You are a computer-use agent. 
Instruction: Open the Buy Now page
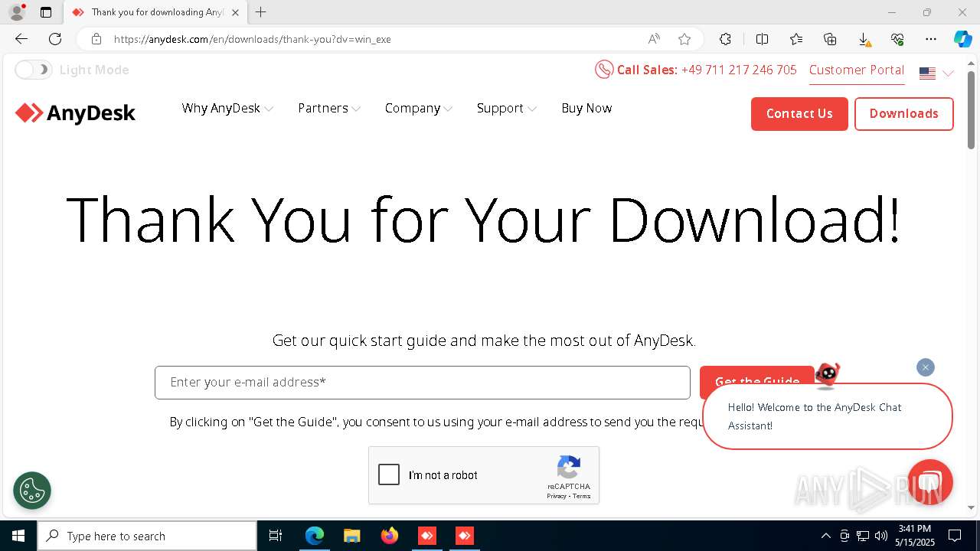[586, 109]
